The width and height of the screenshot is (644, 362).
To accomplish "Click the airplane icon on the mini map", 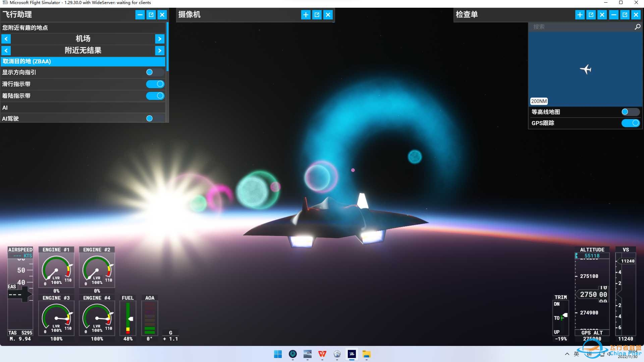I will pos(586,69).
